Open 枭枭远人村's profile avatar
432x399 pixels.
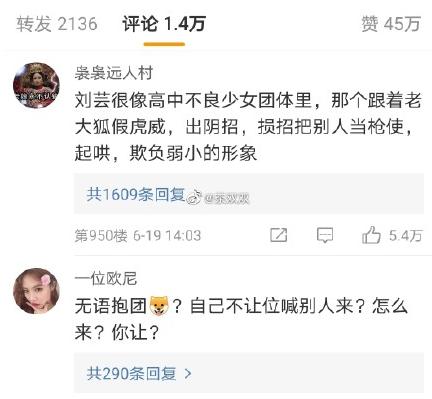(36, 85)
